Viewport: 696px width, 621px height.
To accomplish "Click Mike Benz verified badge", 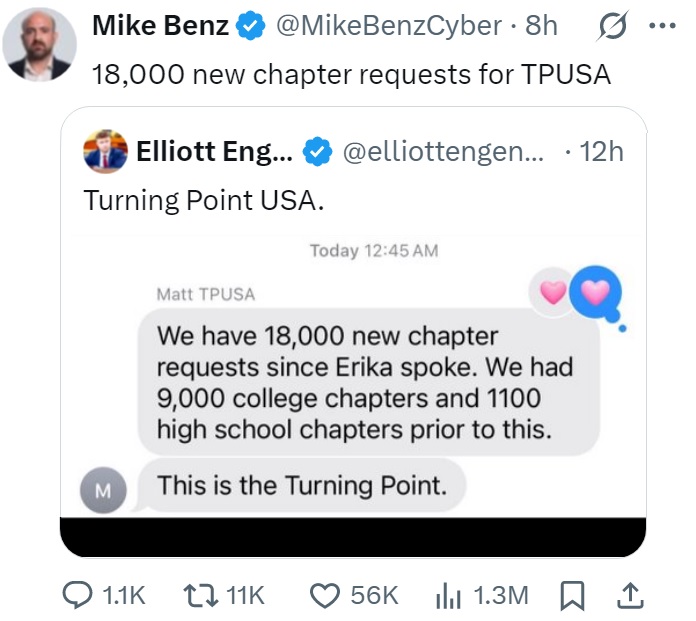I will (250, 27).
